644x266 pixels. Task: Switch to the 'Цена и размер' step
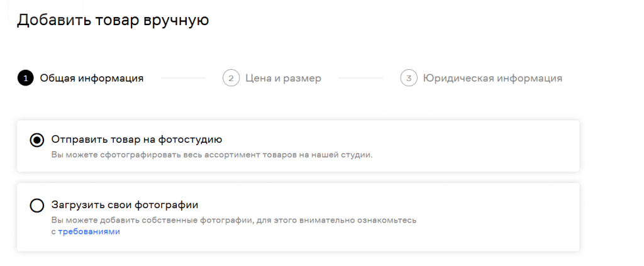coord(283,79)
